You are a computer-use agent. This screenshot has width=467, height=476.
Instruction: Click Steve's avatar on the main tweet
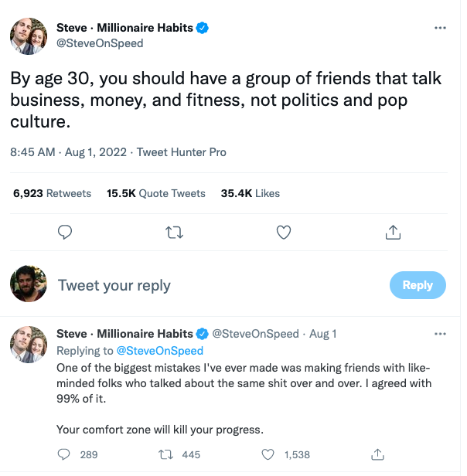click(x=29, y=36)
